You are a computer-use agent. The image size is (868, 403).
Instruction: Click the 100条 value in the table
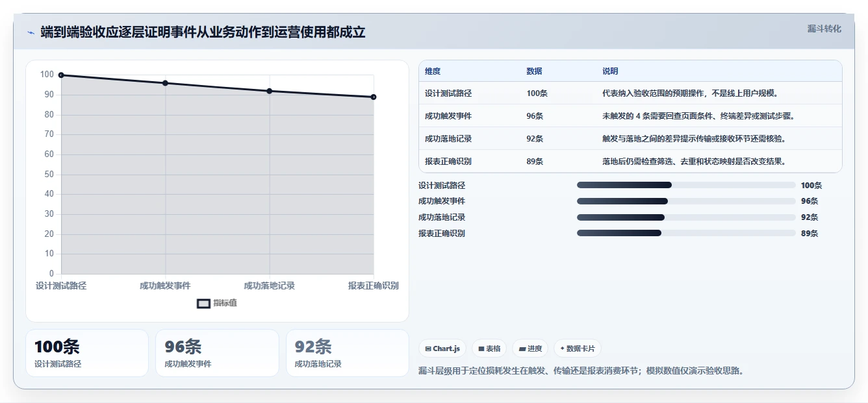[x=537, y=93]
